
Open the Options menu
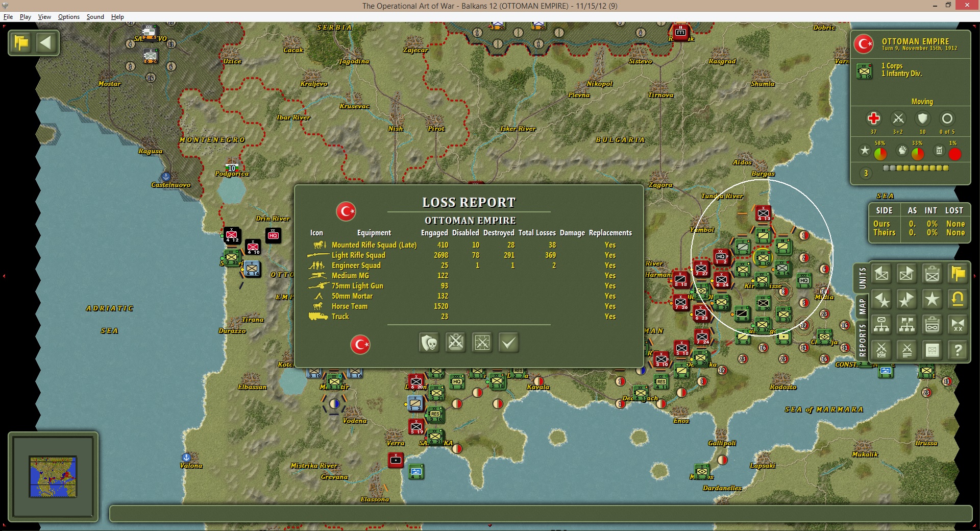tap(69, 17)
